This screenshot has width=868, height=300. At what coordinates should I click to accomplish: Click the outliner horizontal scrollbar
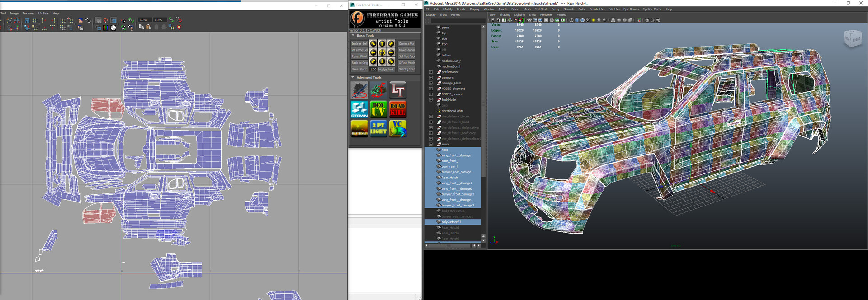click(x=450, y=246)
